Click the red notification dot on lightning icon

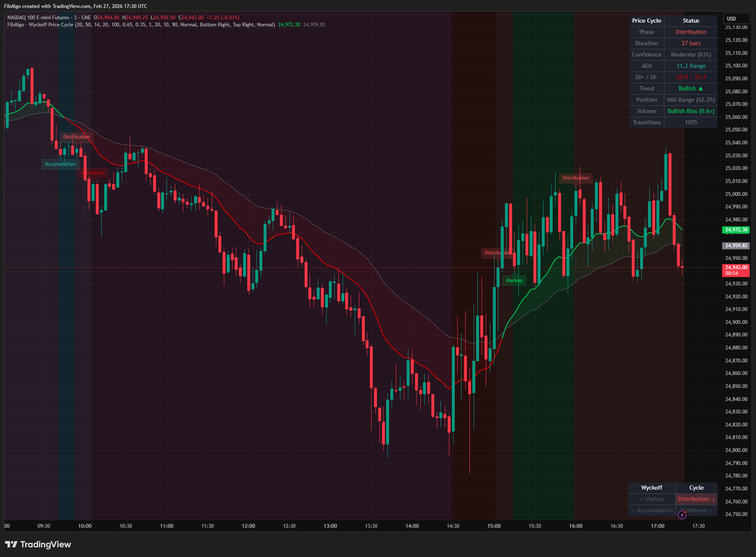pyautogui.click(x=685, y=512)
